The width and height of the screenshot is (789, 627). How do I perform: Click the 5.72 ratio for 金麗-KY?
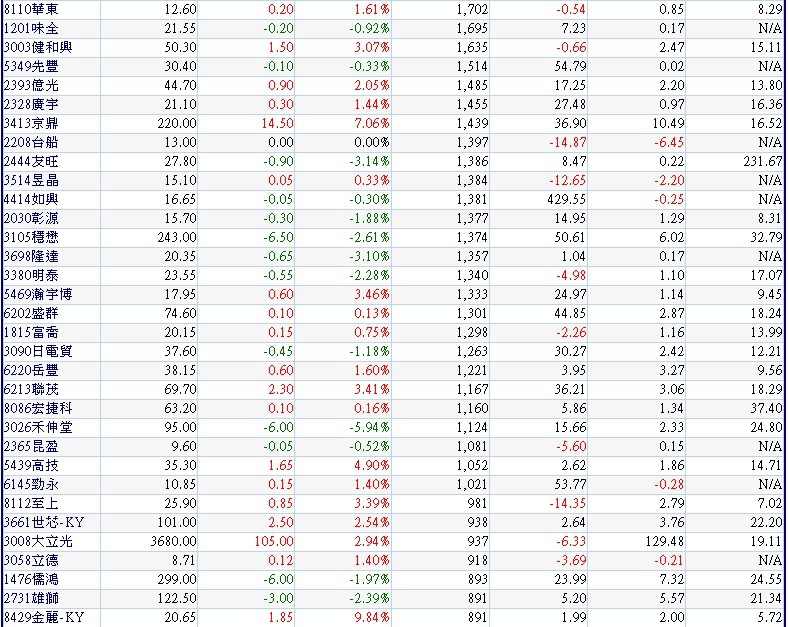770,617
